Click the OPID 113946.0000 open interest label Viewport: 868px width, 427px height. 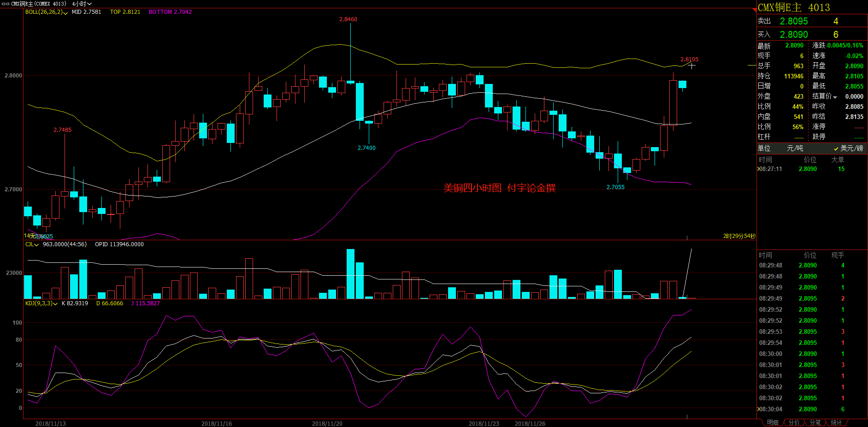click(119, 244)
